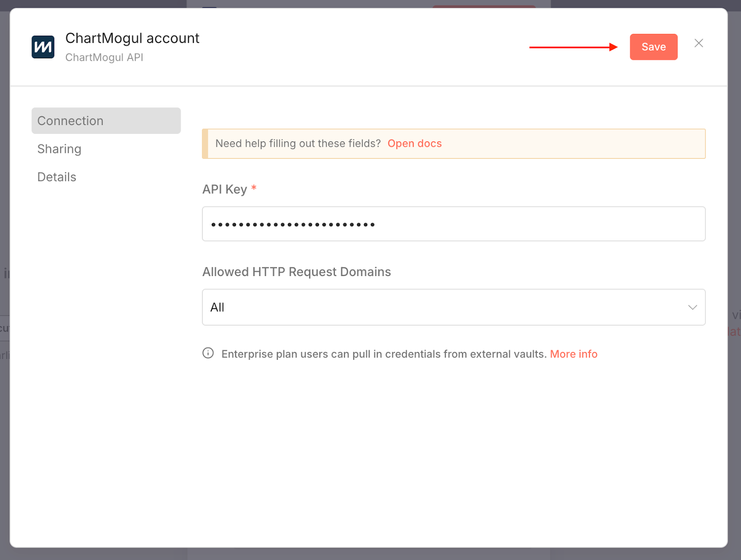Click the Save button
The height and width of the screenshot is (560, 741).
653,46
